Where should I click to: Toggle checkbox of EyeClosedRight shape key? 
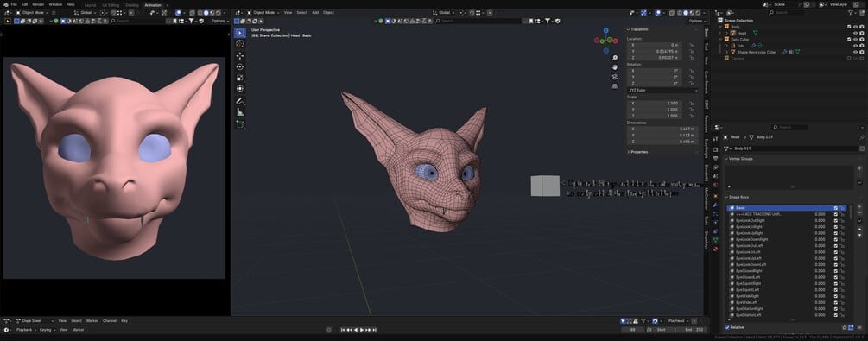pyautogui.click(x=836, y=271)
